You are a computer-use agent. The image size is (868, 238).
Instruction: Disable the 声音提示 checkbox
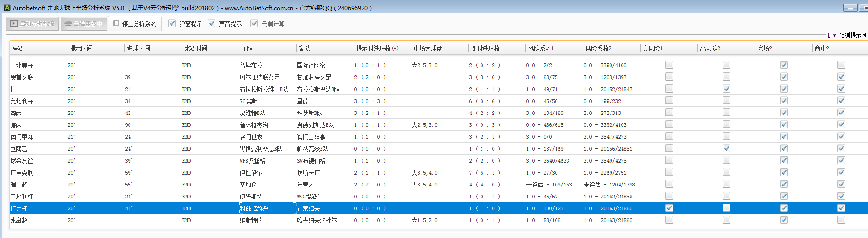(x=212, y=23)
